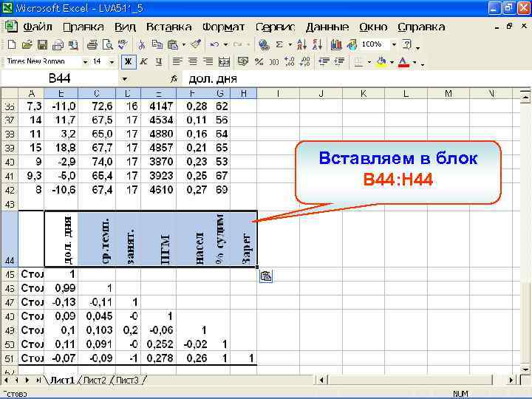Click the formula bar showing дол. дня
The image size is (532, 399).
pos(356,79)
